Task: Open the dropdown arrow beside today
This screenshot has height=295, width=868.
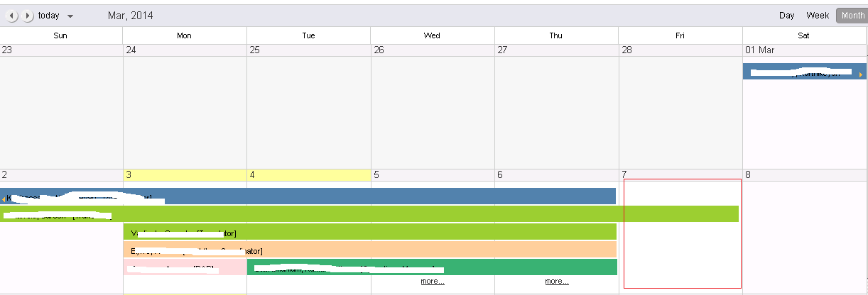Action: click(x=70, y=16)
